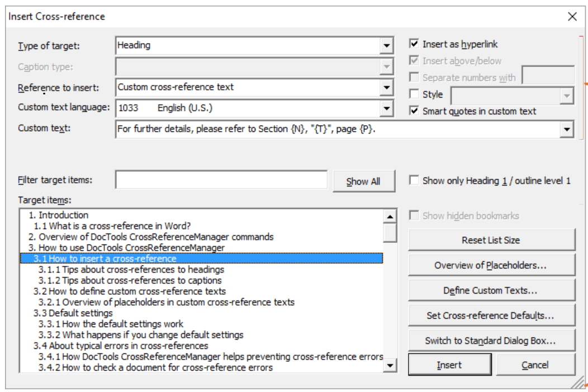This screenshot has height=392, width=588.
Task: Open Overview of Placeholders
Action: point(491,265)
